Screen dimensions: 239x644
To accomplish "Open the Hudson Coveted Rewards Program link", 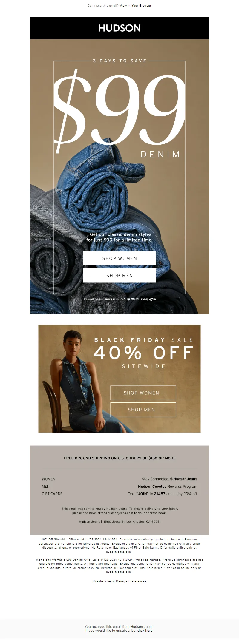I will pyautogui.click(x=168, y=487).
